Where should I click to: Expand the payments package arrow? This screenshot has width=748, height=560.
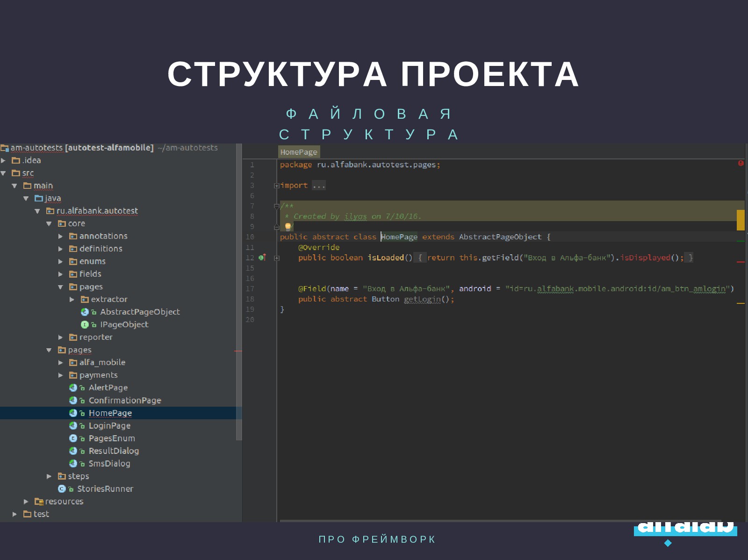tap(60, 375)
